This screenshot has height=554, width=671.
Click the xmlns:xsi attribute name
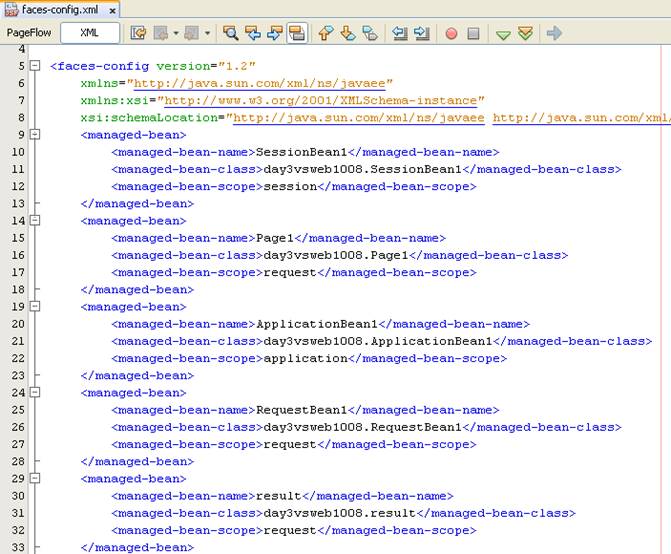[x=115, y=101]
